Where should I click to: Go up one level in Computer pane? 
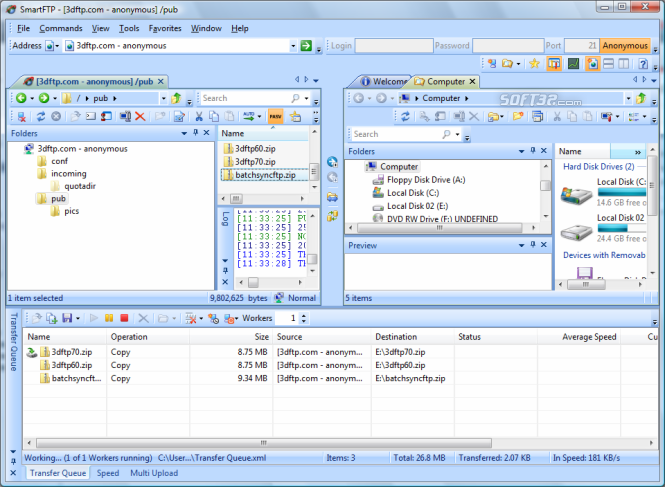point(641,98)
